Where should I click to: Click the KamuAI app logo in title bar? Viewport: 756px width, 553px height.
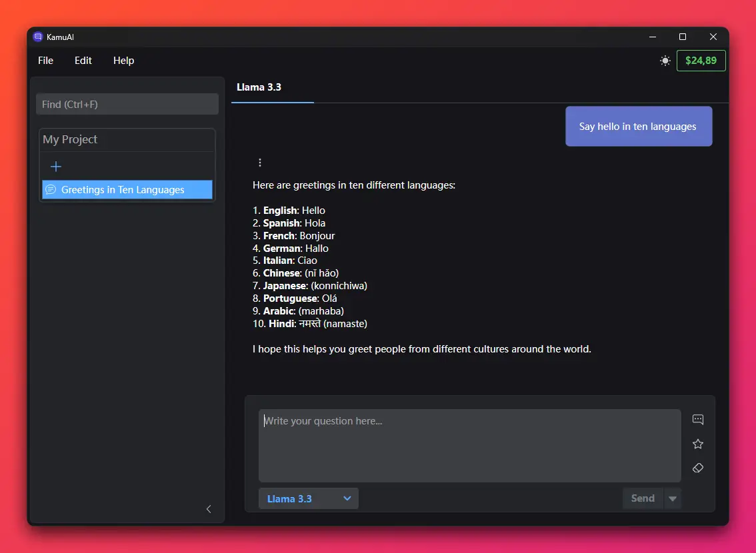pyautogui.click(x=37, y=37)
